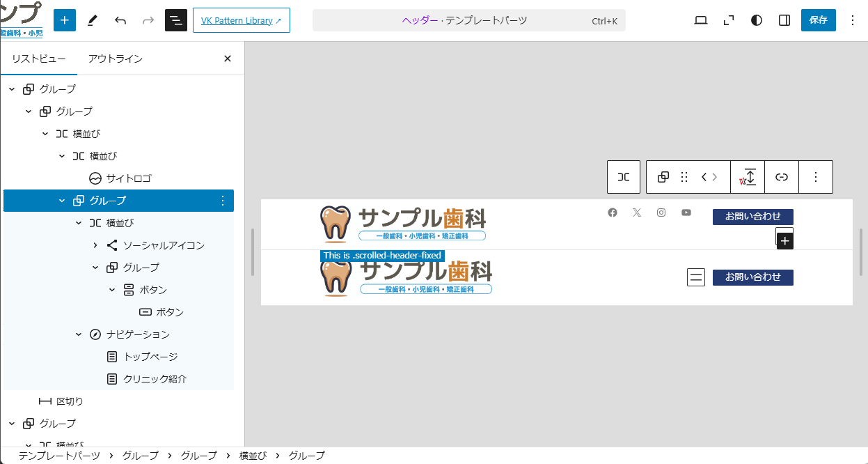
Task: Toggle the settings sidebar panel
Action: tap(784, 20)
